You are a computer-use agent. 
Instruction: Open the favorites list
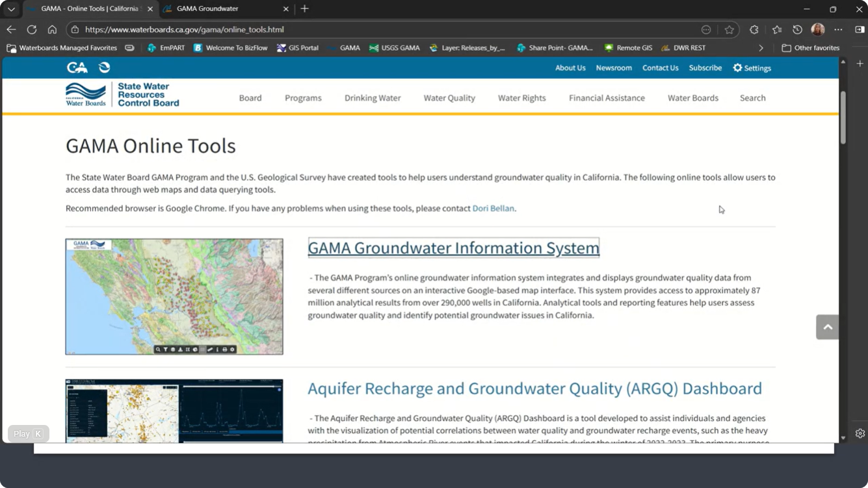pos(777,29)
